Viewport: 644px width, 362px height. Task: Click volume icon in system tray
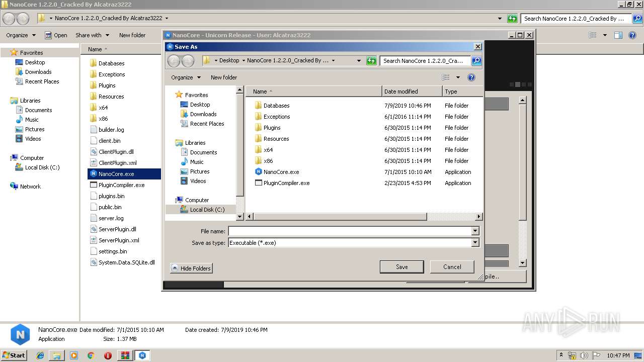click(584, 355)
